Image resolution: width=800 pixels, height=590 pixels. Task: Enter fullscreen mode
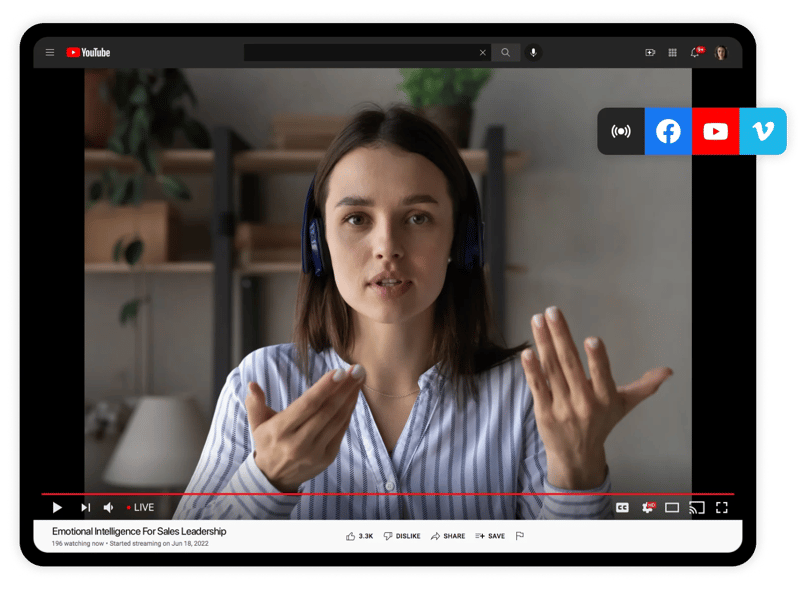[723, 508]
